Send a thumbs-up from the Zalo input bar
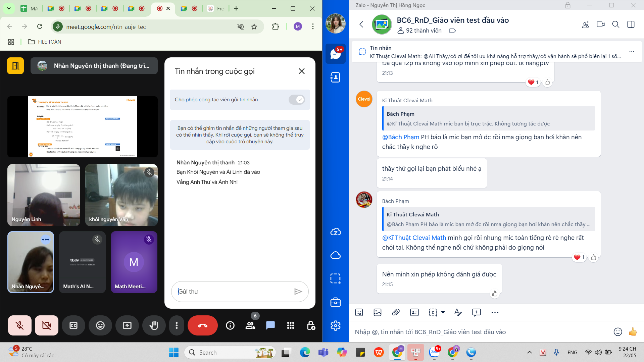The image size is (644, 362). [633, 332]
